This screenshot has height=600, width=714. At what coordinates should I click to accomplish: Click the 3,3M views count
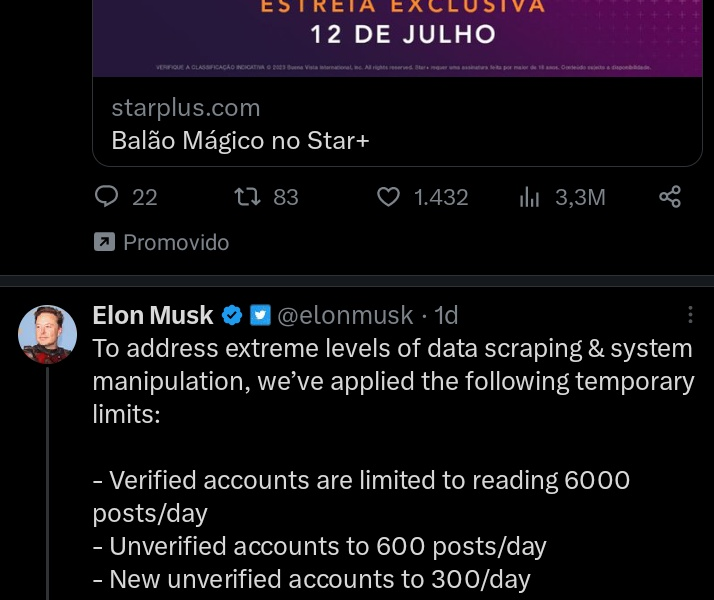pyautogui.click(x=580, y=197)
